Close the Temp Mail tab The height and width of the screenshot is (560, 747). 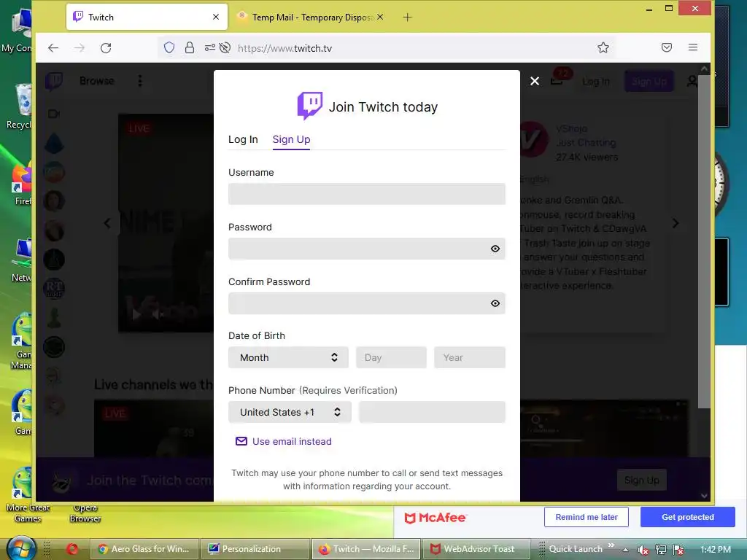[x=379, y=17]
